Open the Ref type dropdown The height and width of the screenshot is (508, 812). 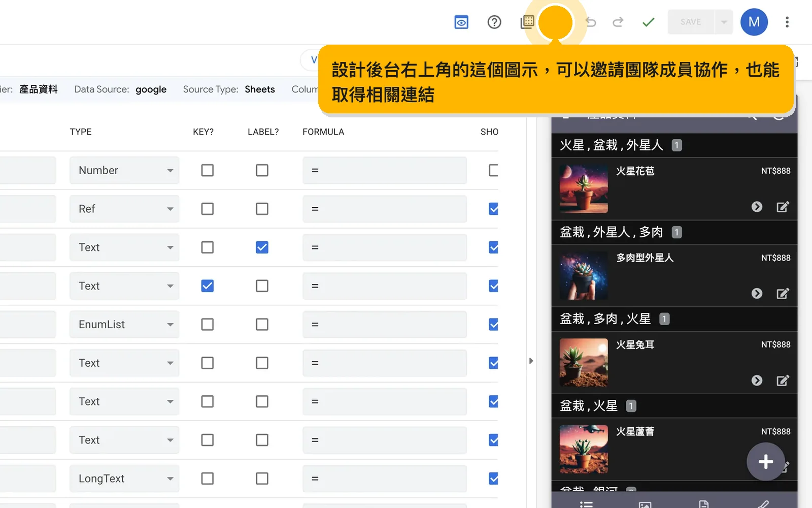tap(124, 209)
